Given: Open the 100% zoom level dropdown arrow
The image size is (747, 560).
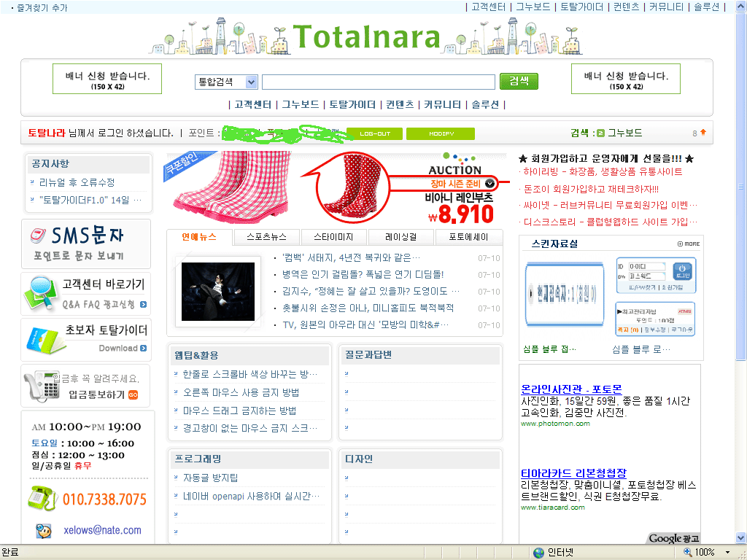Looking at the screenshot, I should [x=727, y=553].
